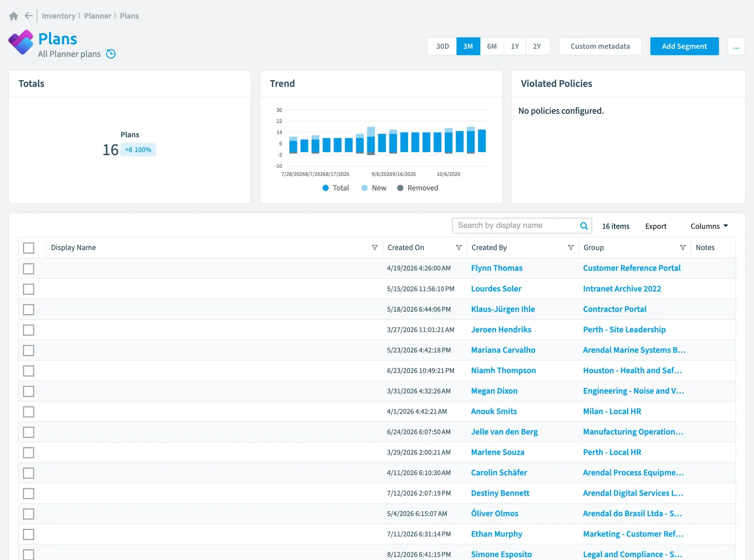754x560 pixels.
Task: Open the more options ellipsis menu
Action: (736, 46)
